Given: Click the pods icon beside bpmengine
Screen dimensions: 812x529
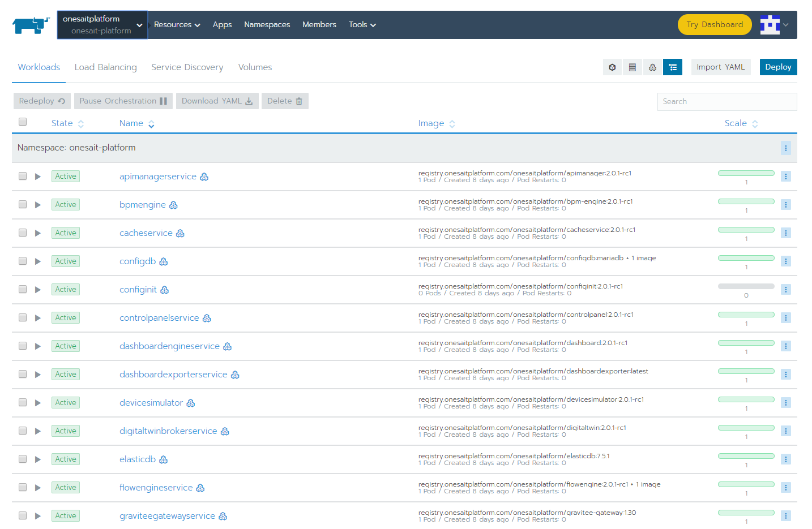Looking at the screenshot, I should (x=174, y=204).
